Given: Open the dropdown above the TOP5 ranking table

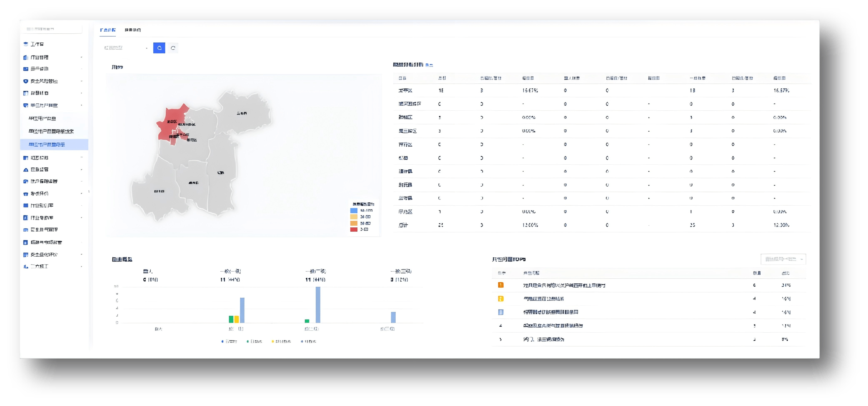Looking at the screenshot, I should (x=783, y=259).
